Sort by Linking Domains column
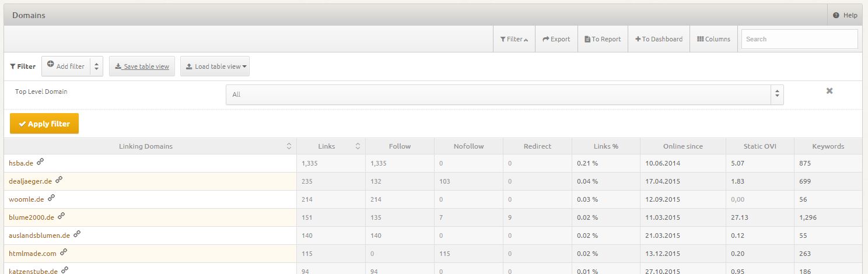Screen dimensions: 868x274 click(x=150, y=146)
